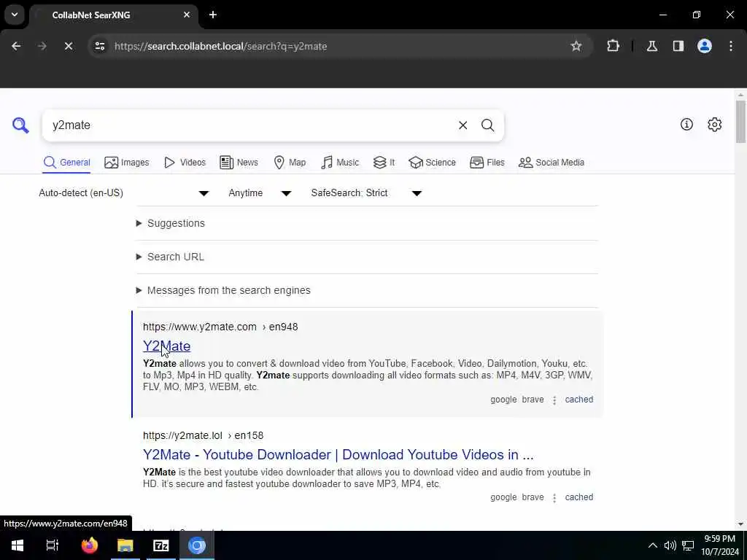Switch to the Files tab
This screenshot has height=560, width=747.
[487, 163]
